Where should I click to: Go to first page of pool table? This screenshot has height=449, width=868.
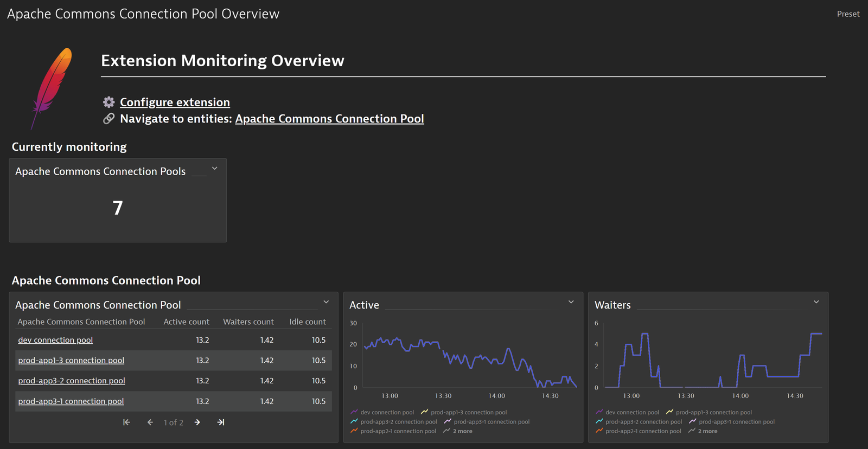pos(126,422)
